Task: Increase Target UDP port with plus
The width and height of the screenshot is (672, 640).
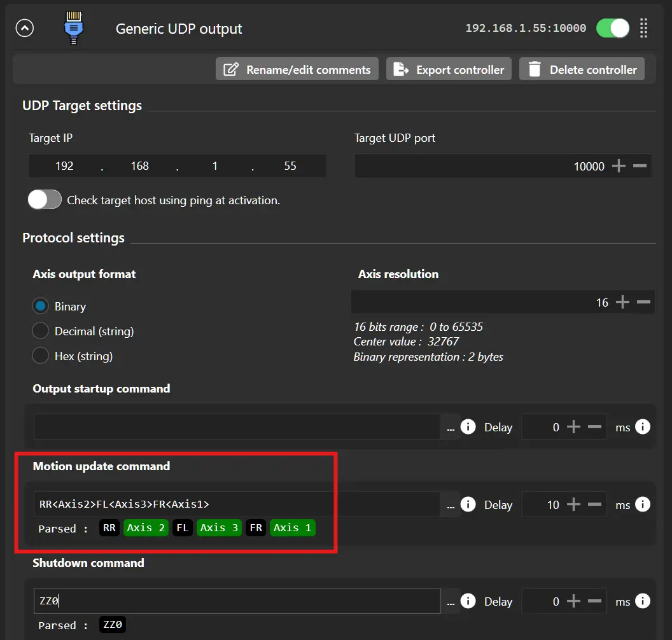Action: 619,166
